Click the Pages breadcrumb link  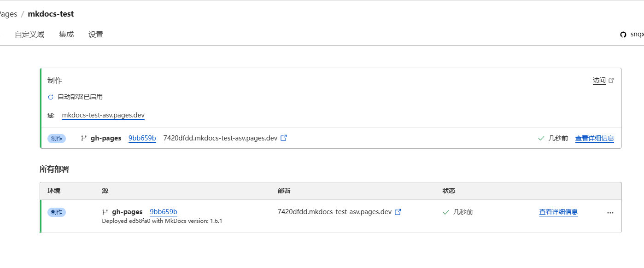coord(8,14)
